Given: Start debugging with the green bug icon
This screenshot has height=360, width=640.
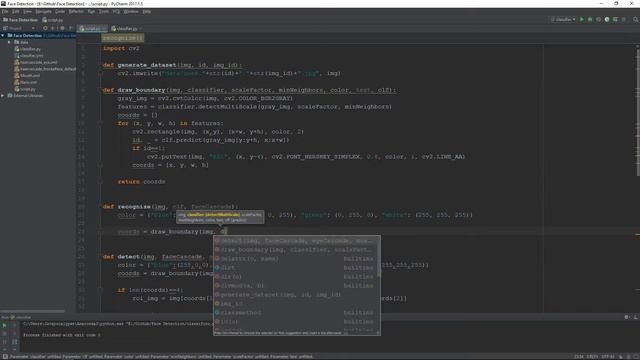Looking at the screenshot, I should tap(590, 20).
